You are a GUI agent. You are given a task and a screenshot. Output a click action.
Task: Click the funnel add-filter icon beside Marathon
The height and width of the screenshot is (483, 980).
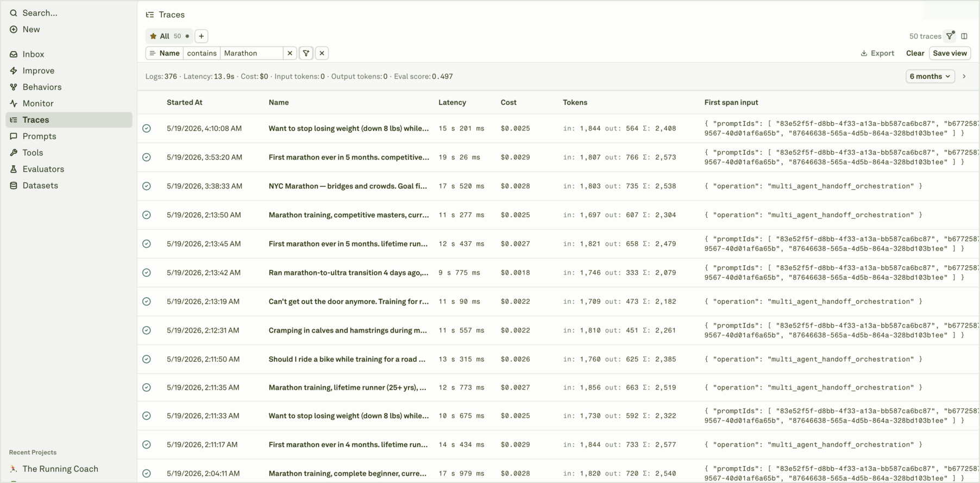(x=306, y=53)
